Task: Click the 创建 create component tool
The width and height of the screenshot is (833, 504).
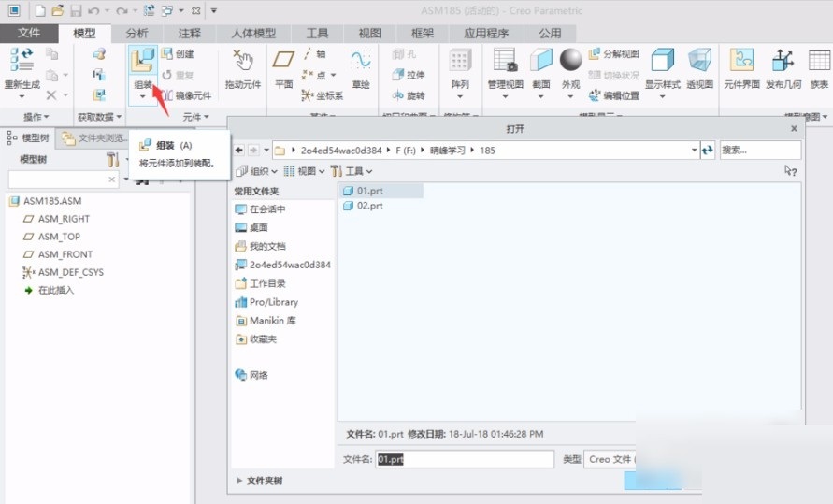Action: click(x=178, y=54)
